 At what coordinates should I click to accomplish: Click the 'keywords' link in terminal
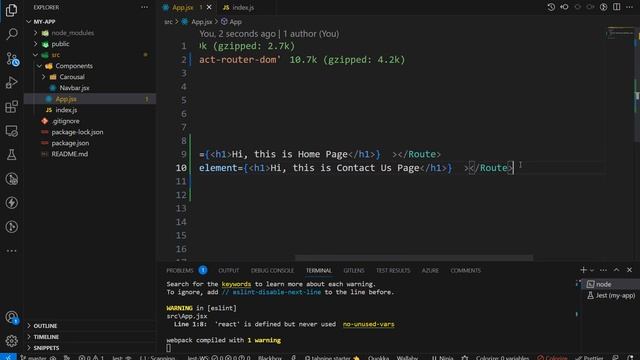[236, 284]
